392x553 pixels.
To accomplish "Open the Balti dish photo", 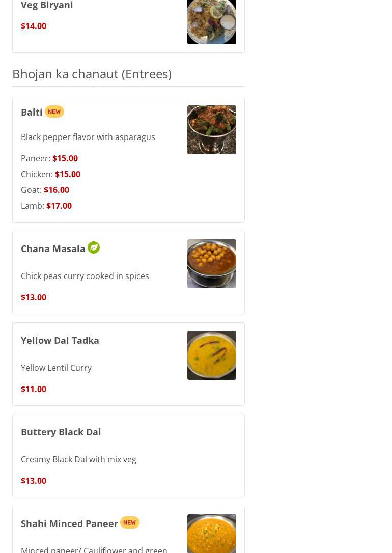I will [x=211, y=130].
